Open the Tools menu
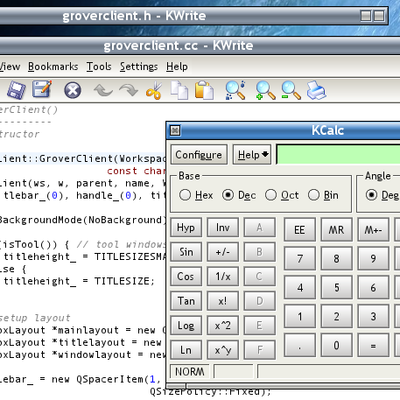Image resolution: width=400 pixels, height=400 pixels. pos(99,66)
